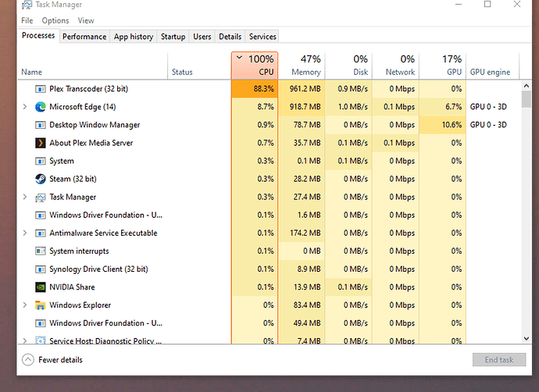539x392 pixels.
Task: Click the System interrupts icon
Action: (x=40, y=251)
